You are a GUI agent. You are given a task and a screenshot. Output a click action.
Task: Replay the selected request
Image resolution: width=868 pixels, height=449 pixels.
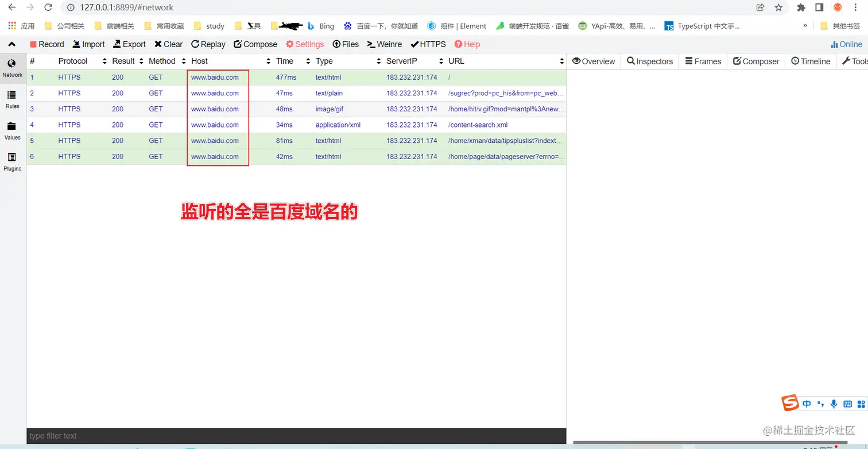click(208, 44)
